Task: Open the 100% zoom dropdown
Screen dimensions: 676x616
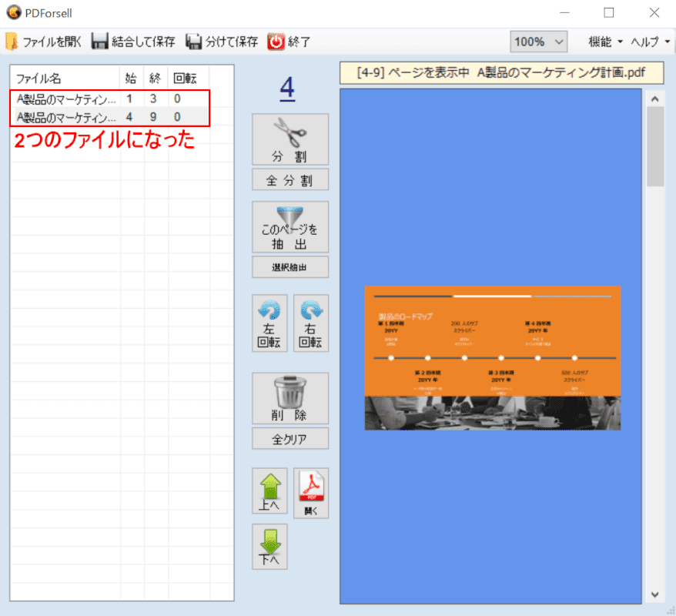Action: pos(538,42)
